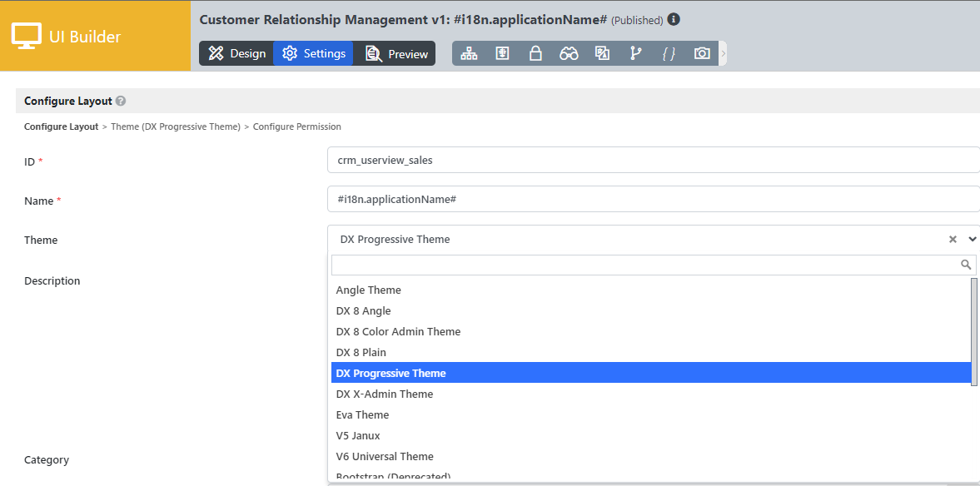The width and height of the screenshot is (980, 486).
Task: Clear the selected theme with X
Action: point(953,240)
